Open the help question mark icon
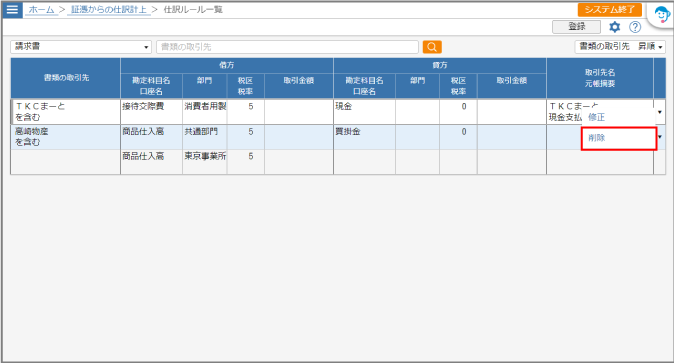674x363 pixels. pos(635,27)
